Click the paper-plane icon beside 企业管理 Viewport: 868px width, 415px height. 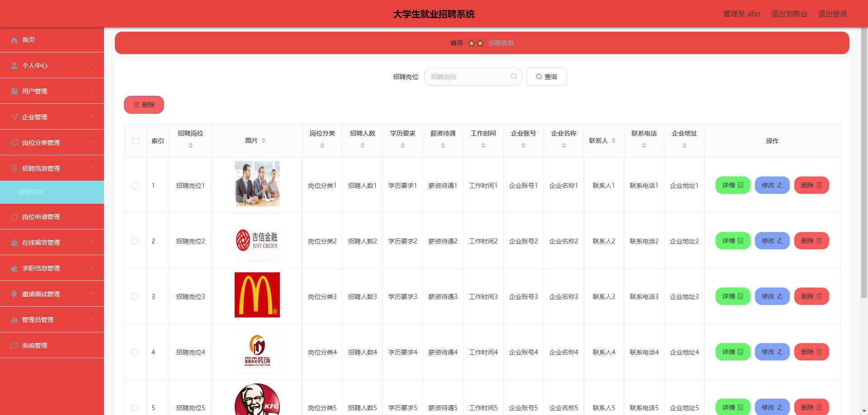14,117
